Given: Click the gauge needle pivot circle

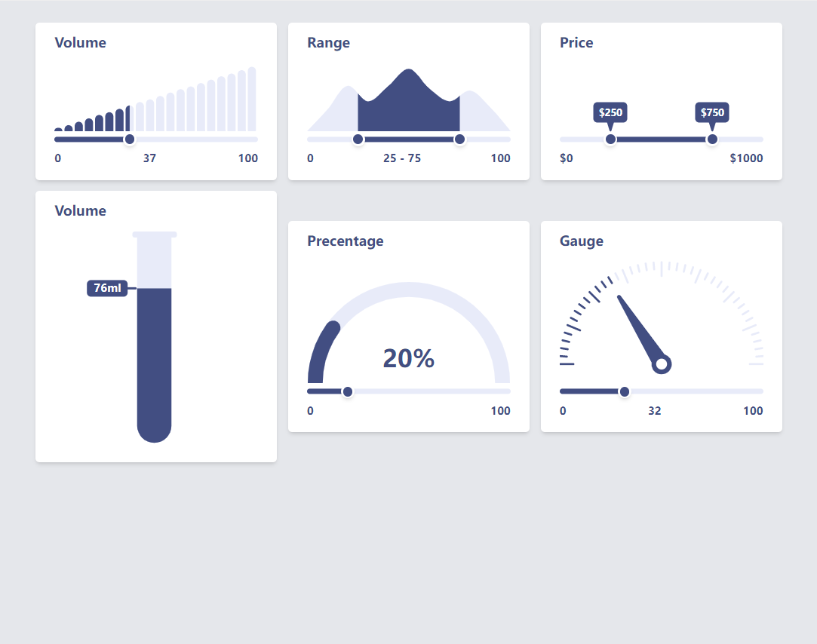Looking at the screenshot, I should [662, 364].
